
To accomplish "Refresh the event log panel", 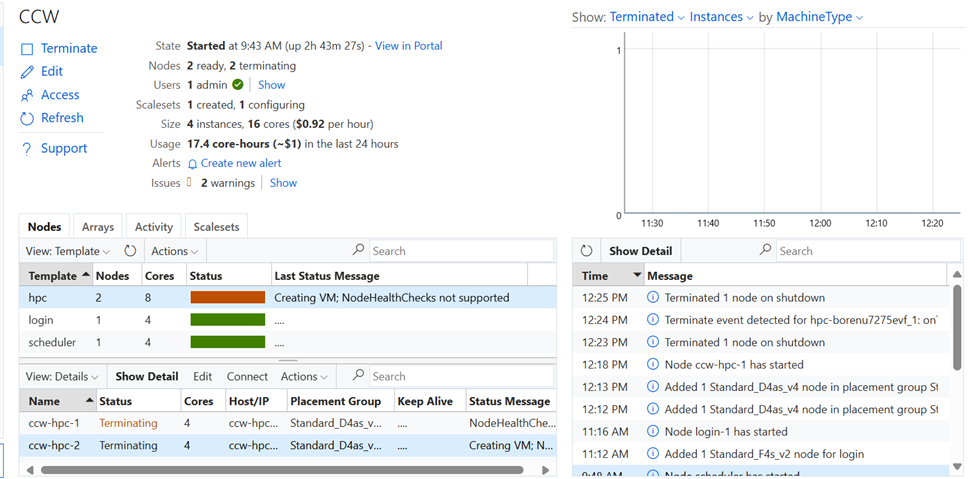I will (586, 251).
